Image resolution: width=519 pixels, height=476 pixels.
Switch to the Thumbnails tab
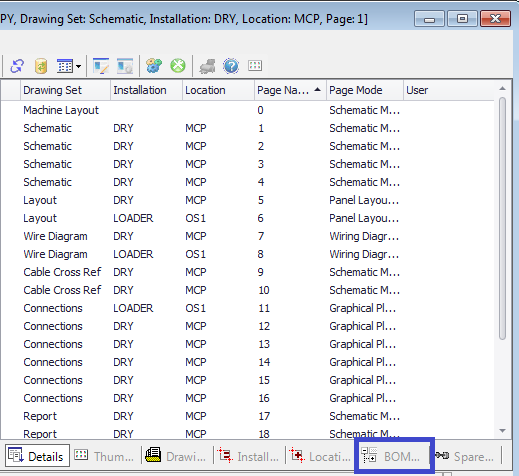click(105, 456)
